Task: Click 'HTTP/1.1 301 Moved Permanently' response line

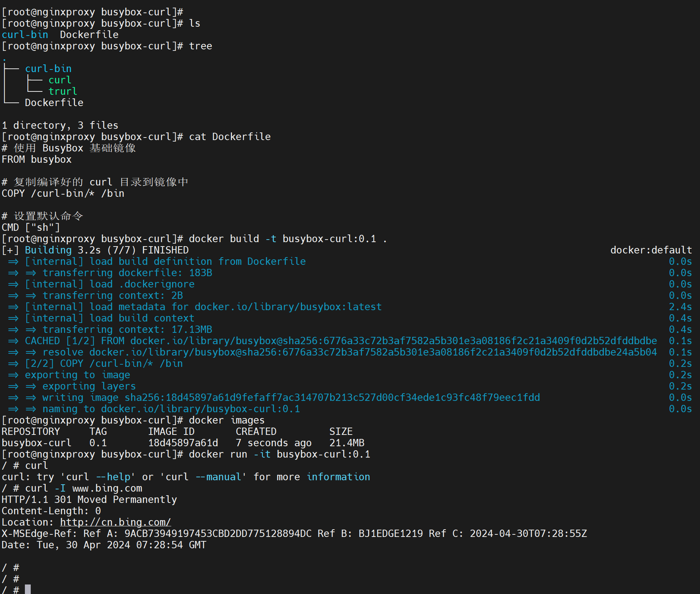Action: [89, 500]
